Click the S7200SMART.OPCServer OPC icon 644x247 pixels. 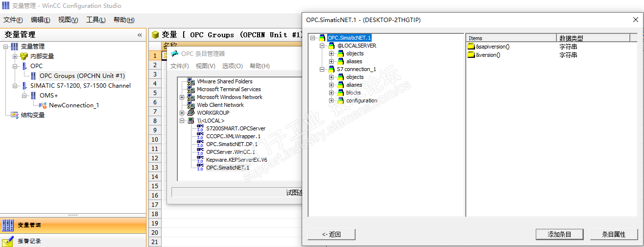point(200,128)
